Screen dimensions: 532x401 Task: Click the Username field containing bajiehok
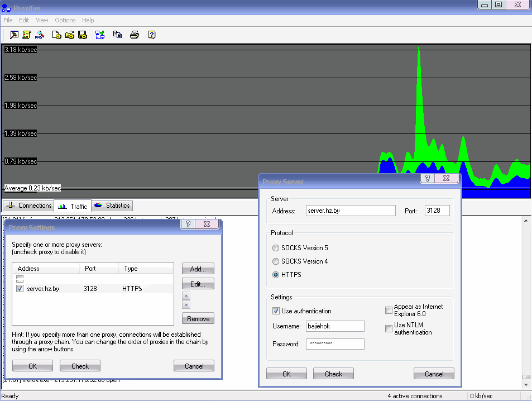click(x=335, y=326)
